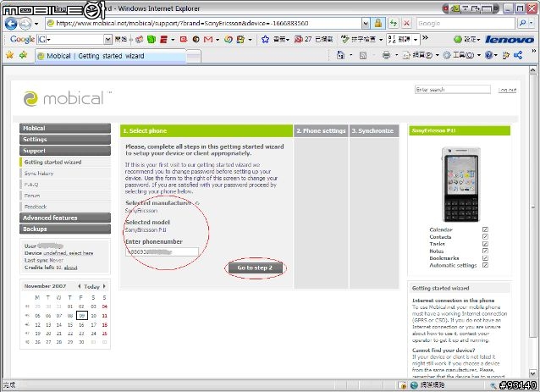
Task: Click the browser Forward arrow button
Action: click(x=25, y=24)
